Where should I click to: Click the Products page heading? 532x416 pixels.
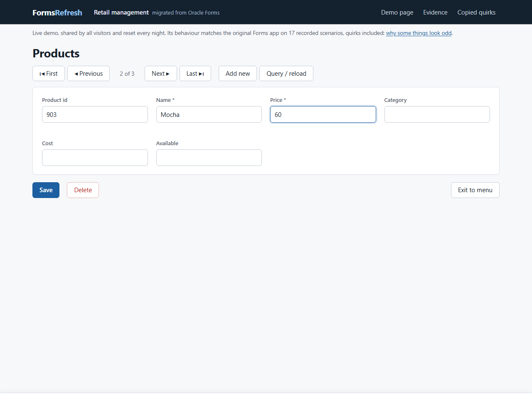click(56, 54)
